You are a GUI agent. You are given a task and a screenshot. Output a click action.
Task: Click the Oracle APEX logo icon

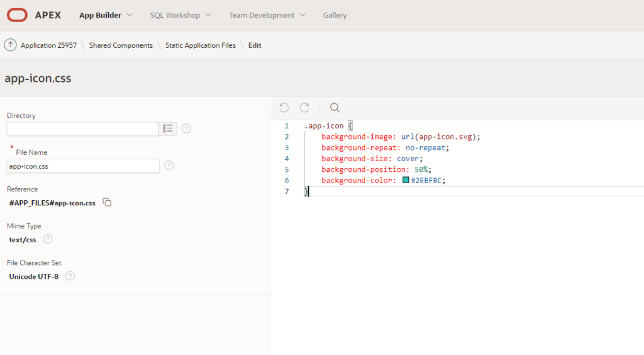pos(17,14)
